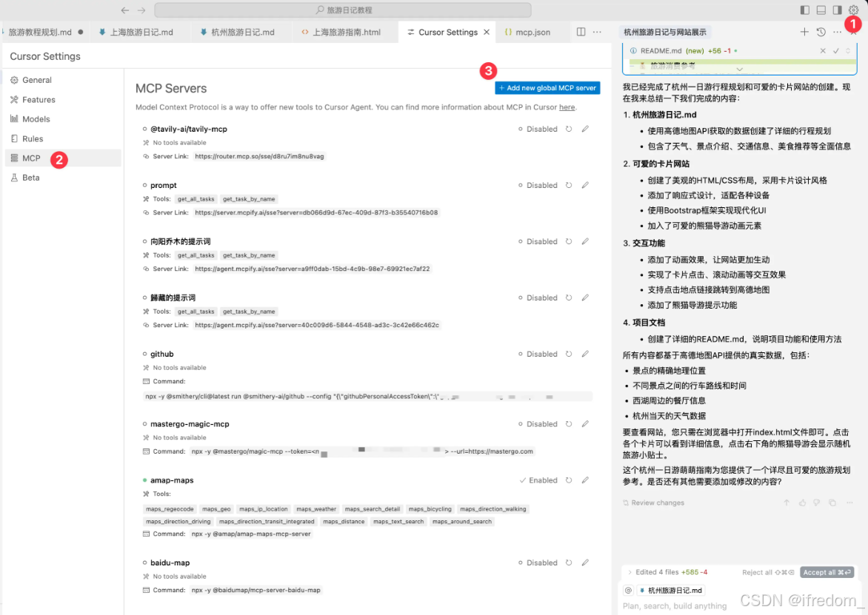Refresh the mastergo-magic-mcp server
This screenshot has height=615, width=868.
[569, 424]
